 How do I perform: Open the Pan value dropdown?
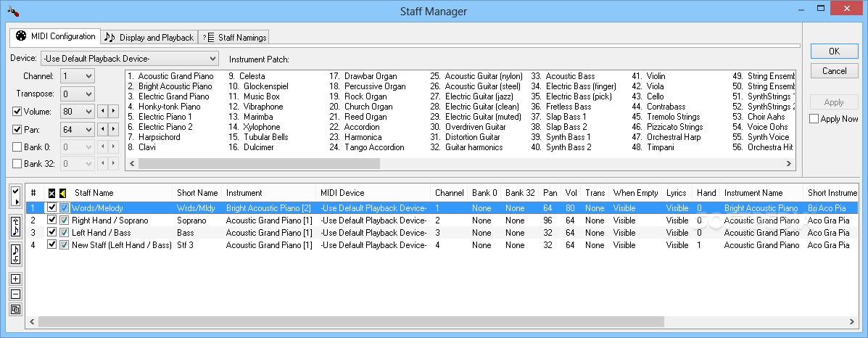78,130
